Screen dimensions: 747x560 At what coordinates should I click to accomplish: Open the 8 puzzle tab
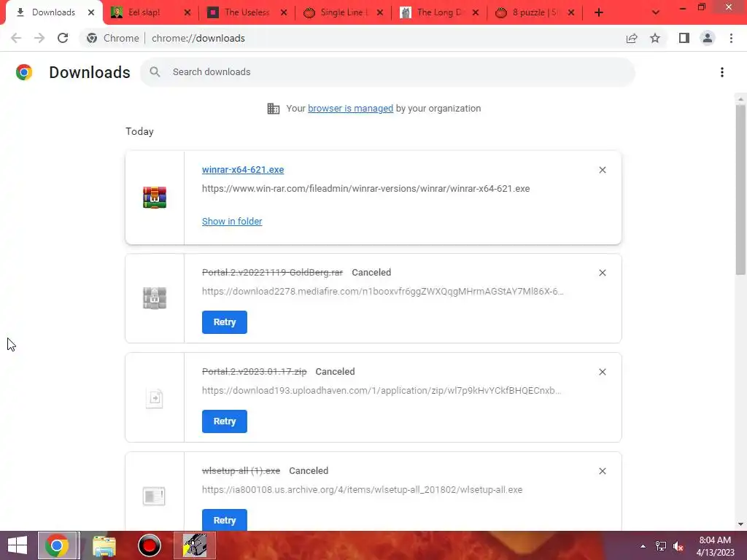(x=528, y=12)
